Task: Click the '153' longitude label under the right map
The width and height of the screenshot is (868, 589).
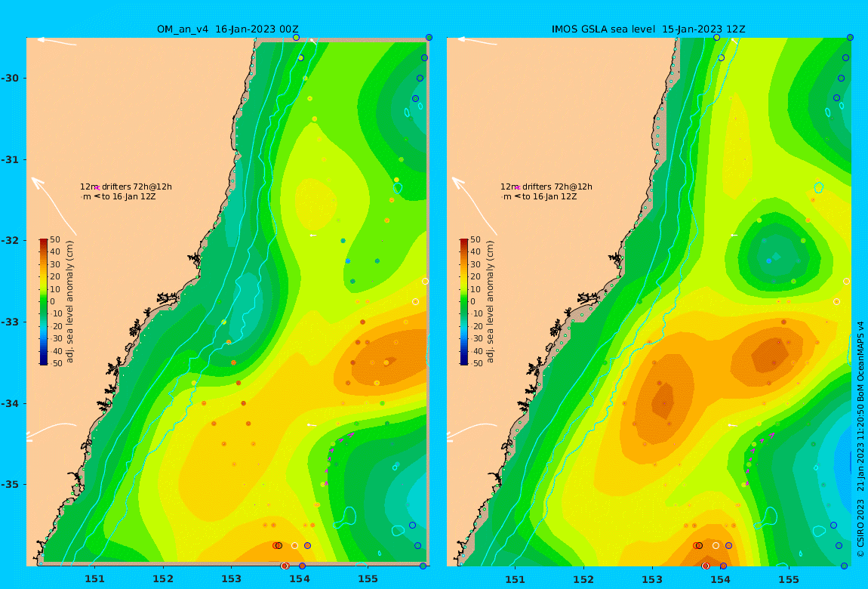Action: (x=652, y=579)
